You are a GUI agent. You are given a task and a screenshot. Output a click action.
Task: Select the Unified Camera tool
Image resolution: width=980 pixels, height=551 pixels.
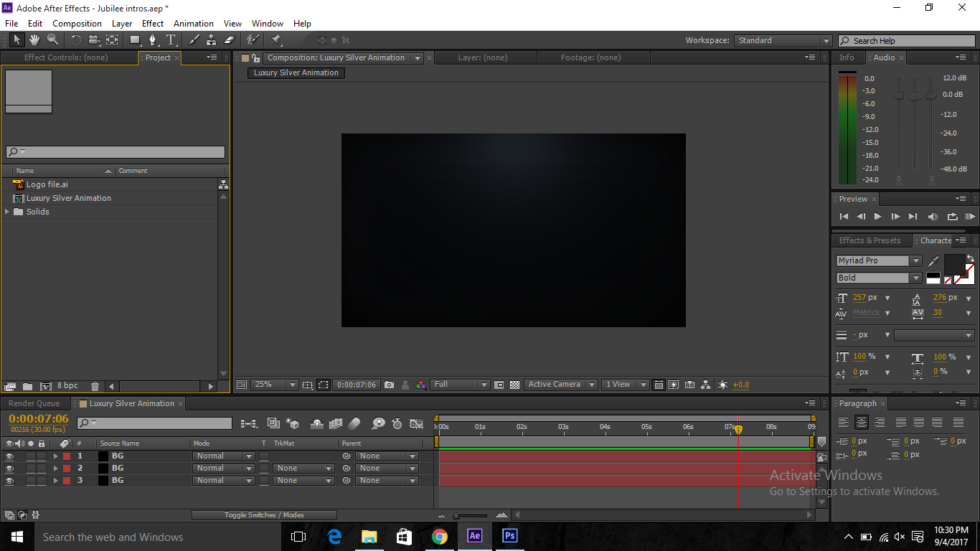pos(94,40)
